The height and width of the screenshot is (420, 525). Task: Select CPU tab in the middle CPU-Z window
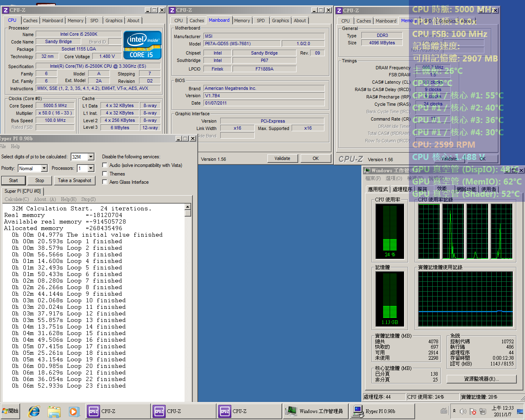pyautogui.click(x=179, y=21)
